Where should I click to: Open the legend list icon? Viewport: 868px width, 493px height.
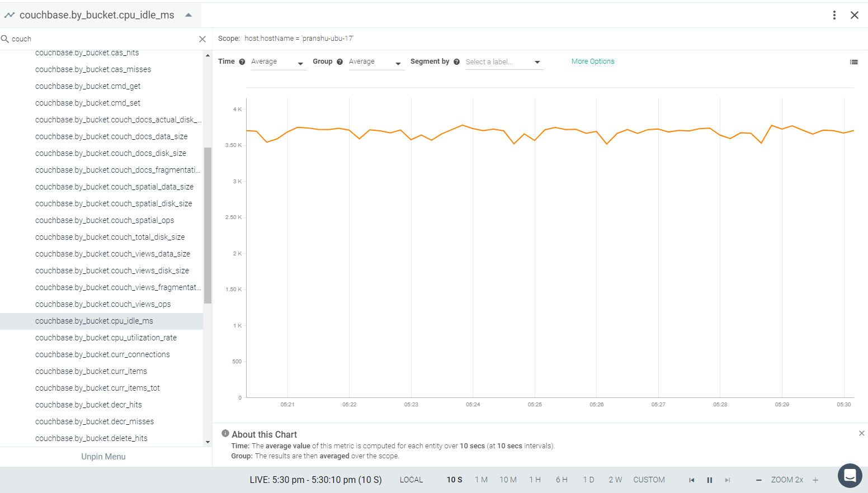click(853, 62)
